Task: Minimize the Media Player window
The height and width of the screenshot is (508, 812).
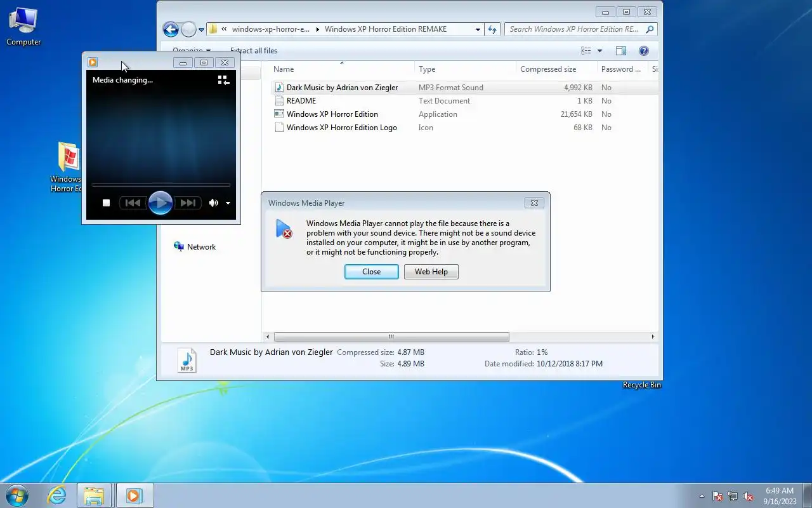Action: pos(183,63)
